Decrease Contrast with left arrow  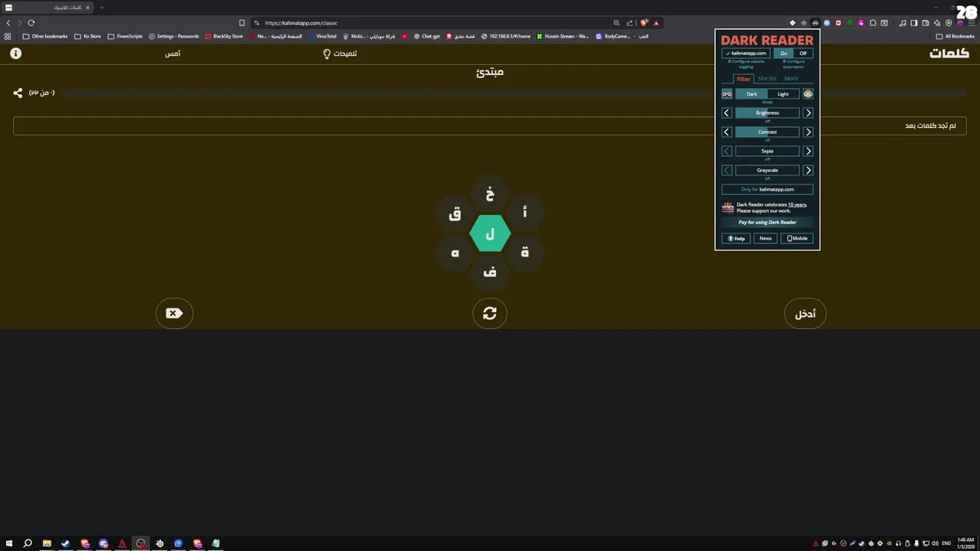(x=727, y=132)
